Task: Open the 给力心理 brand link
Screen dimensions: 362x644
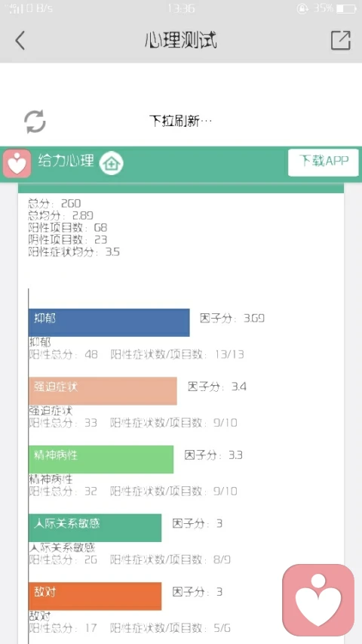Action: (66, 161)
